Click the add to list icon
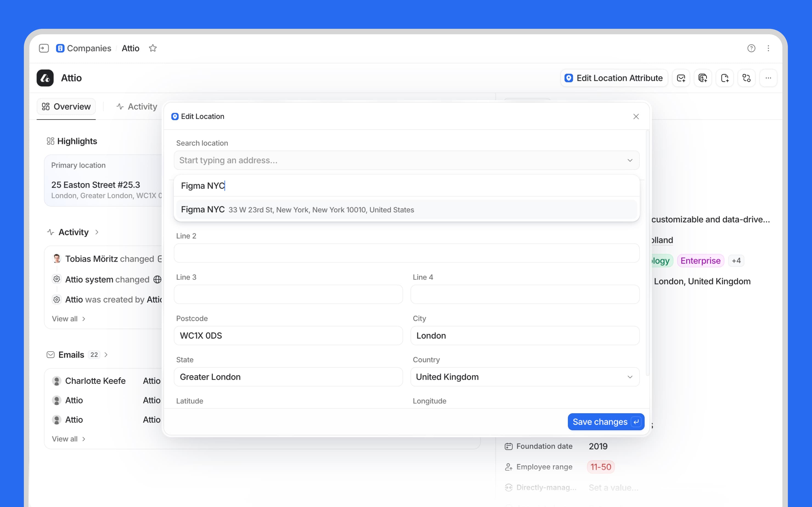The height and width of the screenshot is (507, 812). click(x=703, y=78)
